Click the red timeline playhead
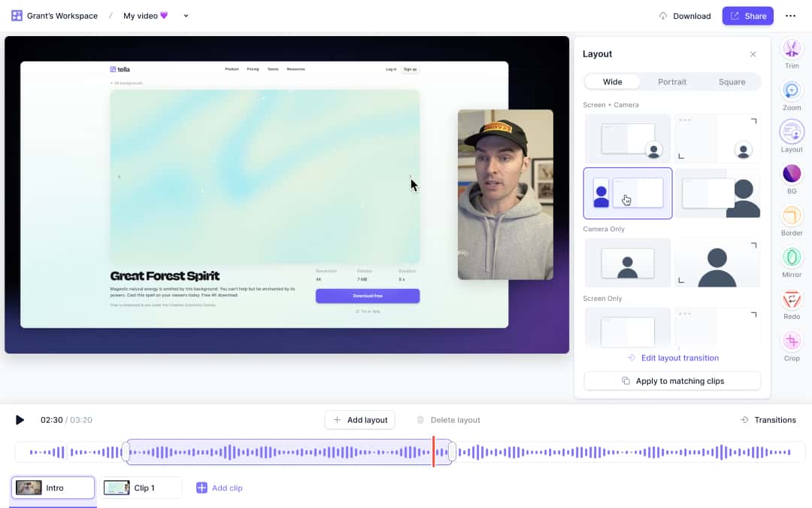The image size is (812, 508). tap(434, 452)
